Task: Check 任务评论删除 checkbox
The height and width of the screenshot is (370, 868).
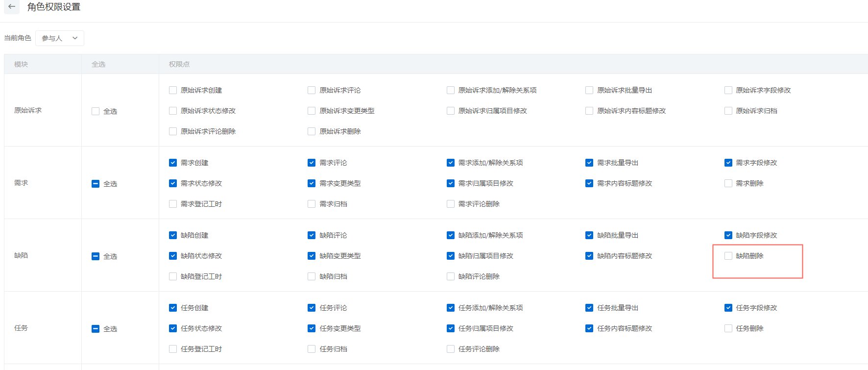Action: click(451, 349)
